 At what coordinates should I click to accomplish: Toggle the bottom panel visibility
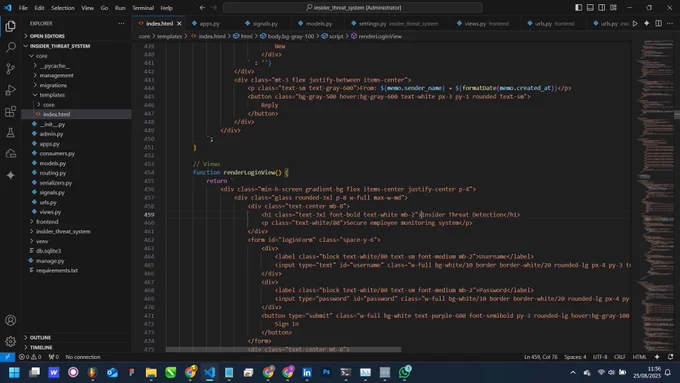pos(590,7)
